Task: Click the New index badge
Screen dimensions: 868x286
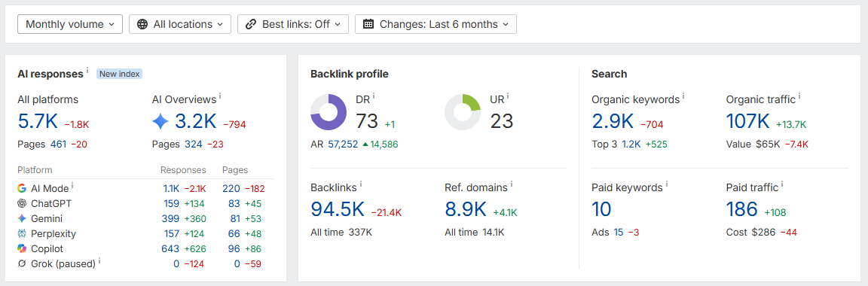Action: tap(120, 74)
